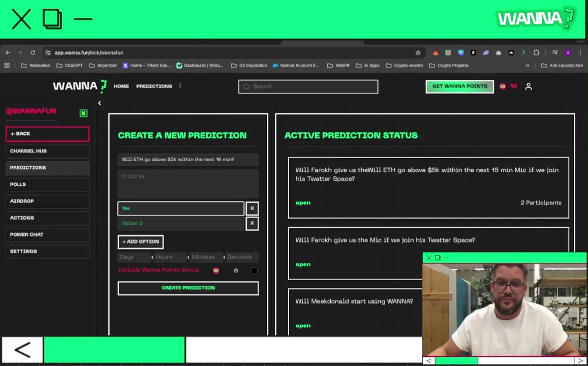The height and width of the screenshot is (366, 588).
Task: Open POLLS in the sidebar
Action: click(x=48, y=185)
